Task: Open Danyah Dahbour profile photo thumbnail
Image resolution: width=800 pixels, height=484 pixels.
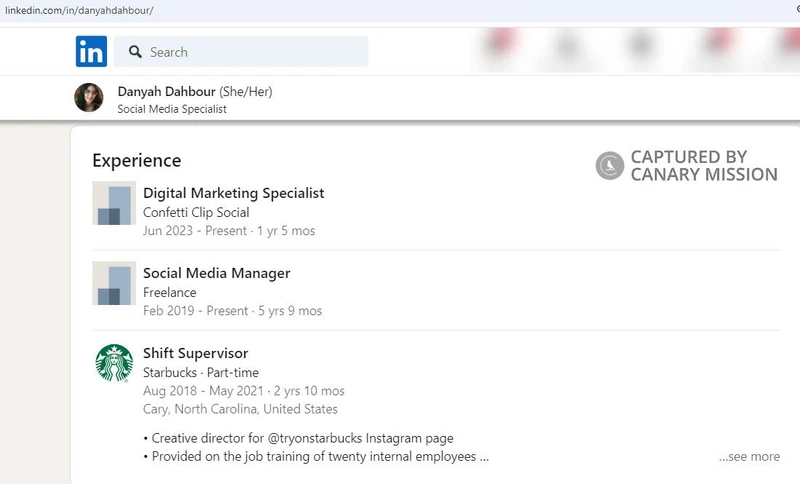Action: pos(89,98)
